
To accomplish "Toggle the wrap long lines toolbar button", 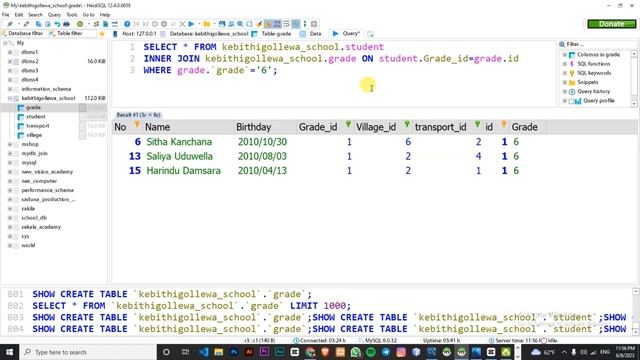I will pos(286,24).
